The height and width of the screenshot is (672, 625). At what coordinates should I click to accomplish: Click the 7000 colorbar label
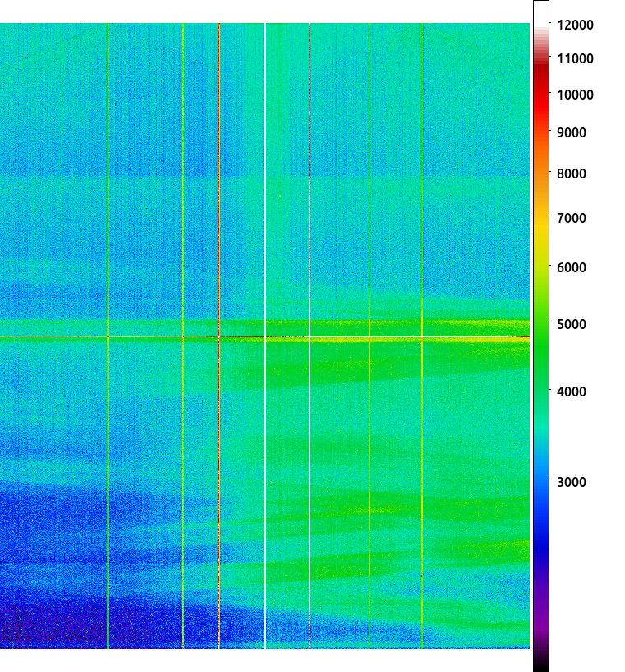point(572,218)
